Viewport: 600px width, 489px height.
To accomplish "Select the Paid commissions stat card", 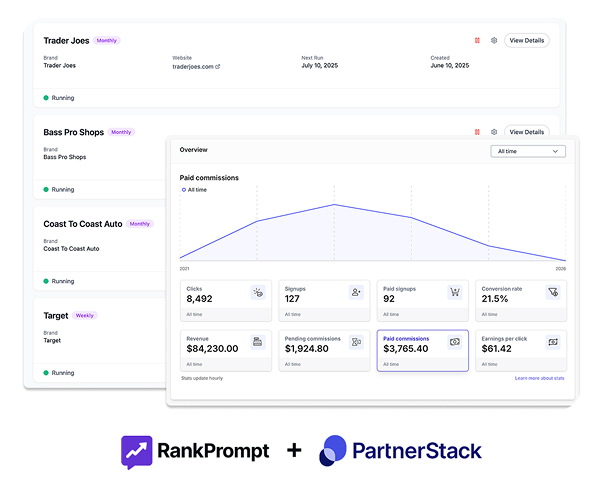I will [x=422, y=351].
